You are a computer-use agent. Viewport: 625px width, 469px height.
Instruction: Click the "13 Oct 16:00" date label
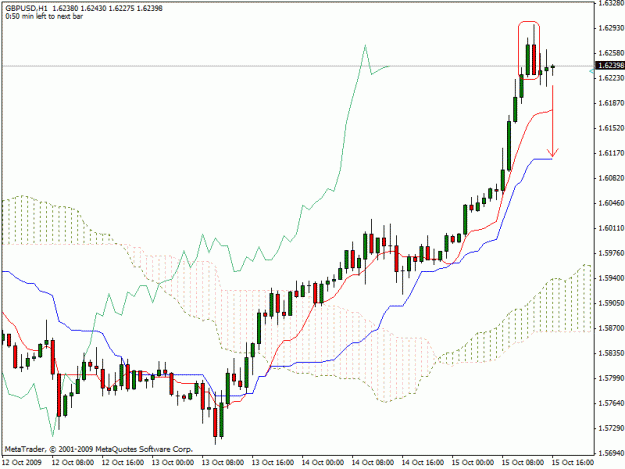(273, 463)
